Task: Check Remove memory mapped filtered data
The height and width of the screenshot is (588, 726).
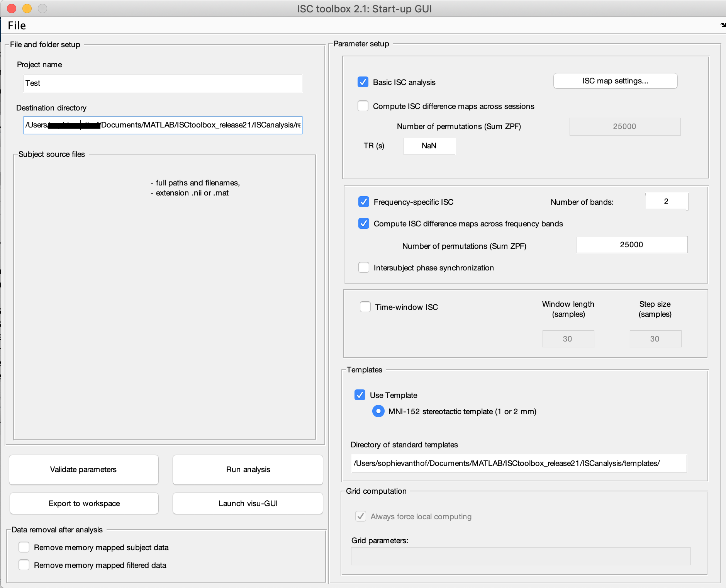Action: 24,565
